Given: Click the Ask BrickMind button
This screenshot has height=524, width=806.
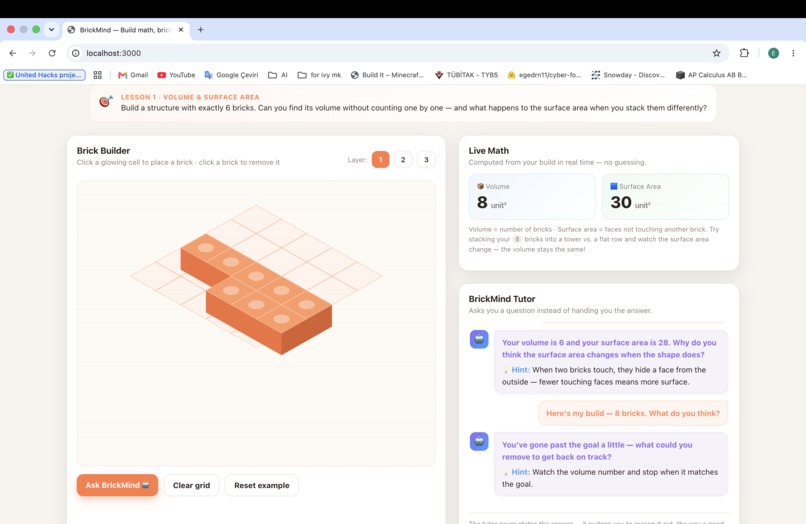Looking at the screenshot, I should [117, 485].
